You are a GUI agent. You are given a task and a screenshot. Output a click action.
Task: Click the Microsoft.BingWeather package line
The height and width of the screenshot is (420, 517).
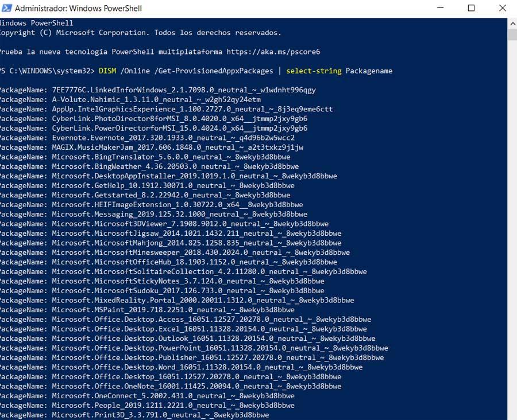(x=149, y=166)
